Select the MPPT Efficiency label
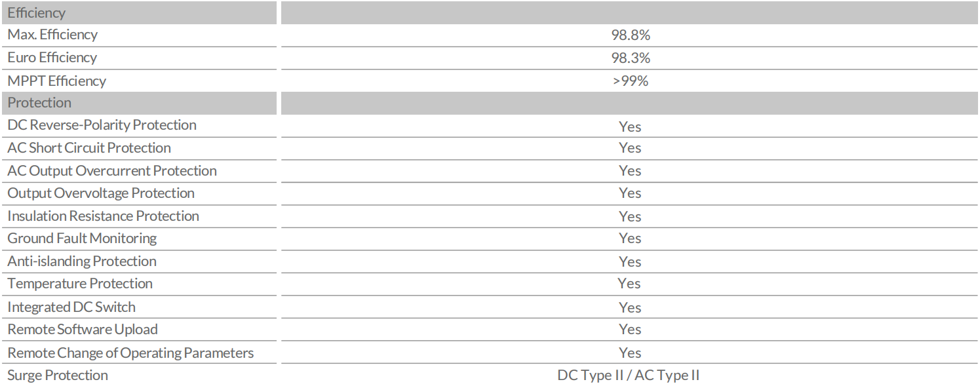This screenshot has width=980, height=384. click(x=56, y=81)
